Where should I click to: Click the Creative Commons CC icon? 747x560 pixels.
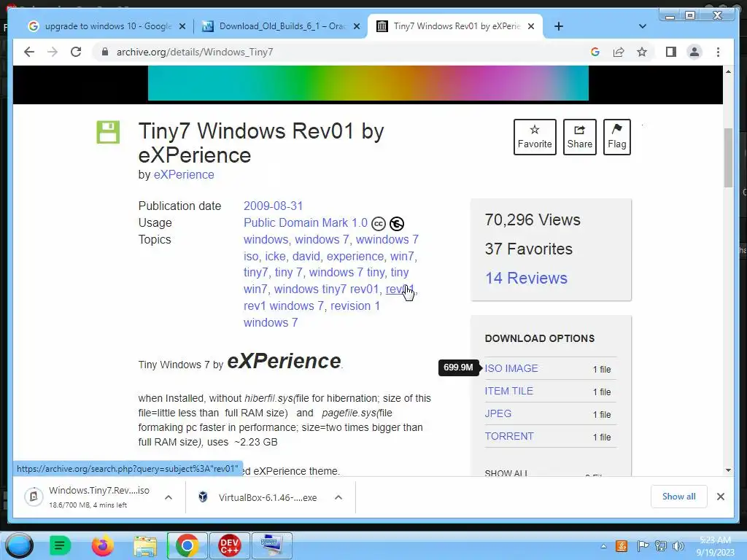click(x=379, y=223)
